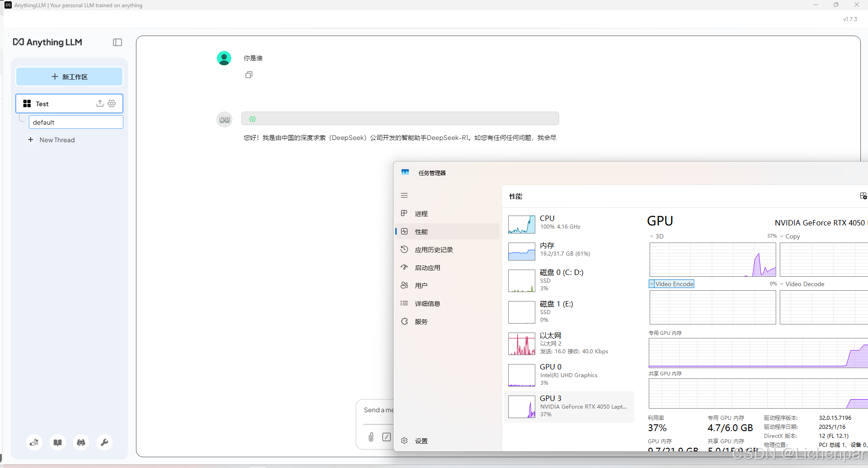The width and height of the screenshot is (868, 468).
Task: Click the v1.7.3 version label
Action: (850, 19)
